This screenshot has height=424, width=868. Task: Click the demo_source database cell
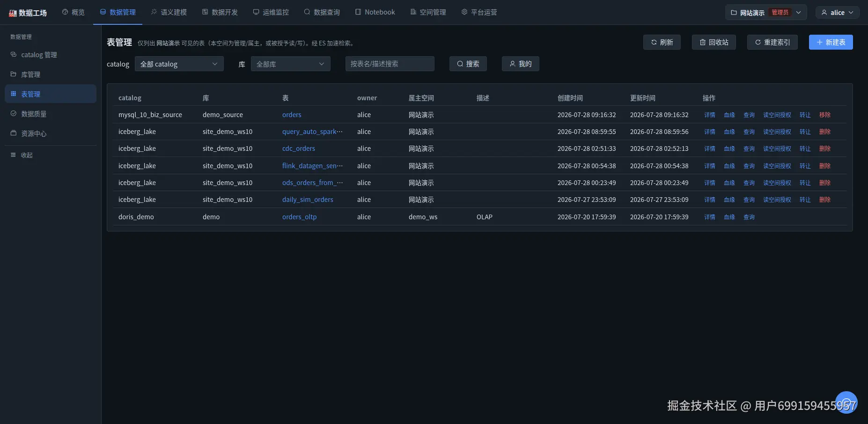tap(223, 115)
